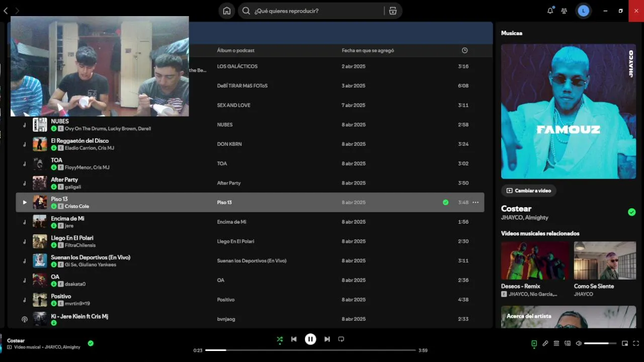Play the Piso 13 track

pos(25,203)
